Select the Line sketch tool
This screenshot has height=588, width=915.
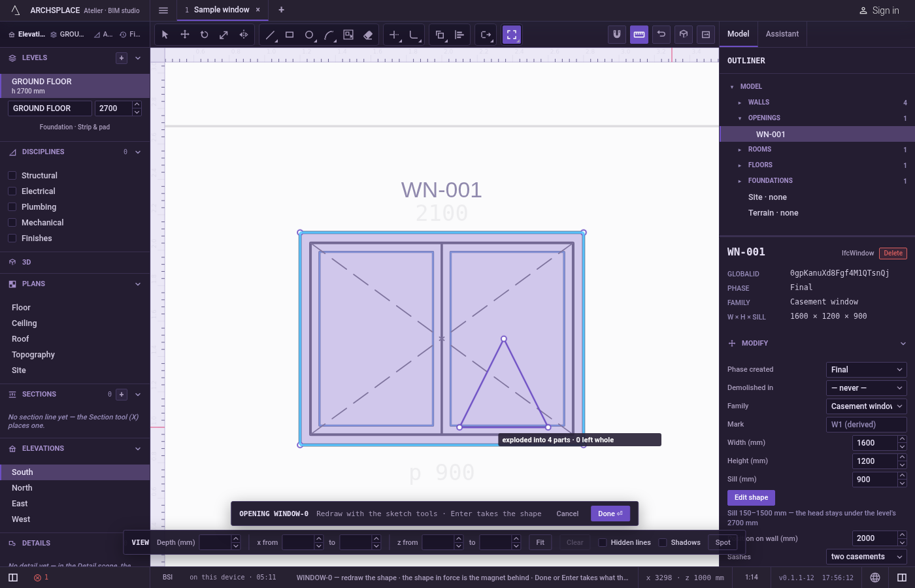(x=270, y=35)
